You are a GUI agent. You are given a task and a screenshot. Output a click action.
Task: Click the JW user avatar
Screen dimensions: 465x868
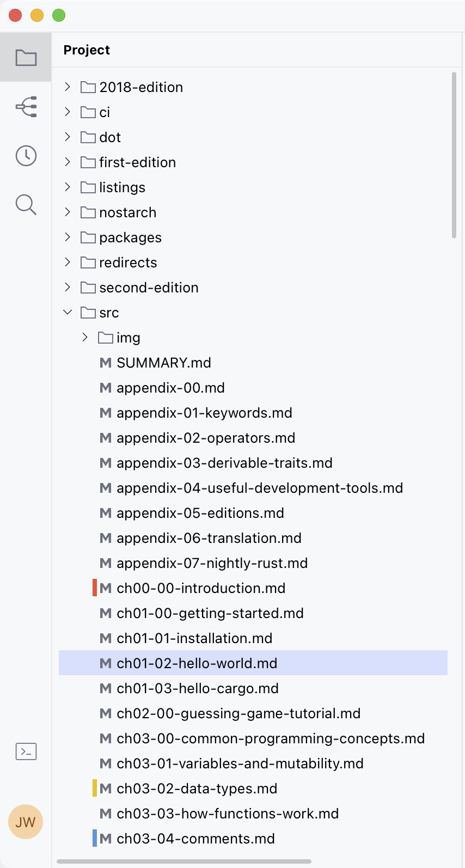tap(26, 822)
